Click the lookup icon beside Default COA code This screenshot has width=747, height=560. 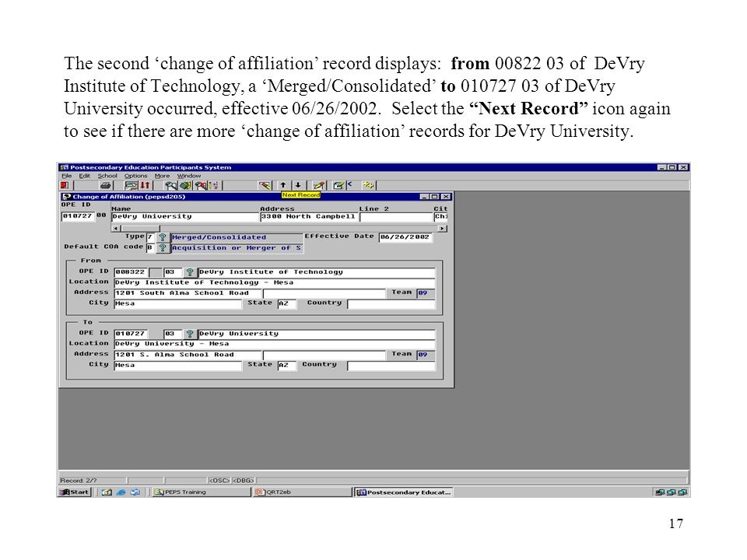point(163,247)
